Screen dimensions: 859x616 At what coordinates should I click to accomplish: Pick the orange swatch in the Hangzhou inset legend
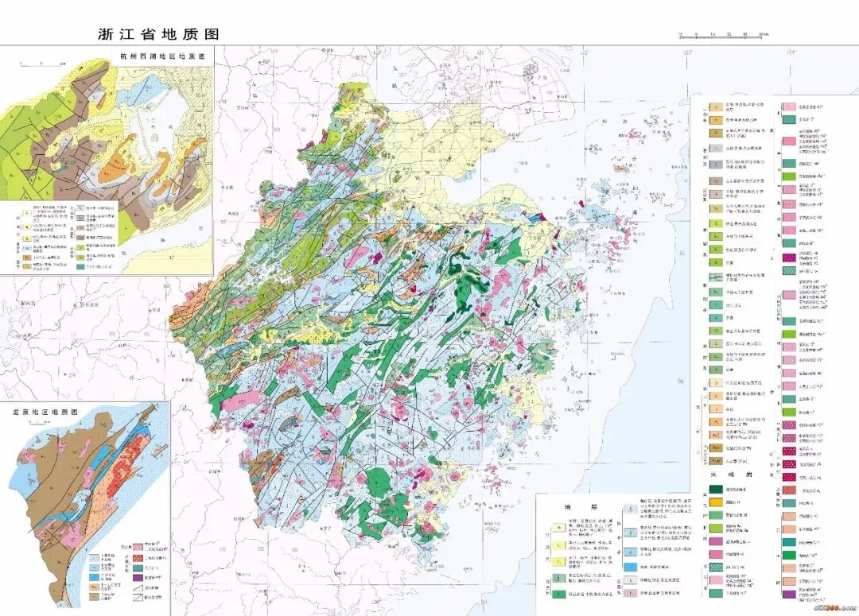pos(27,258)
